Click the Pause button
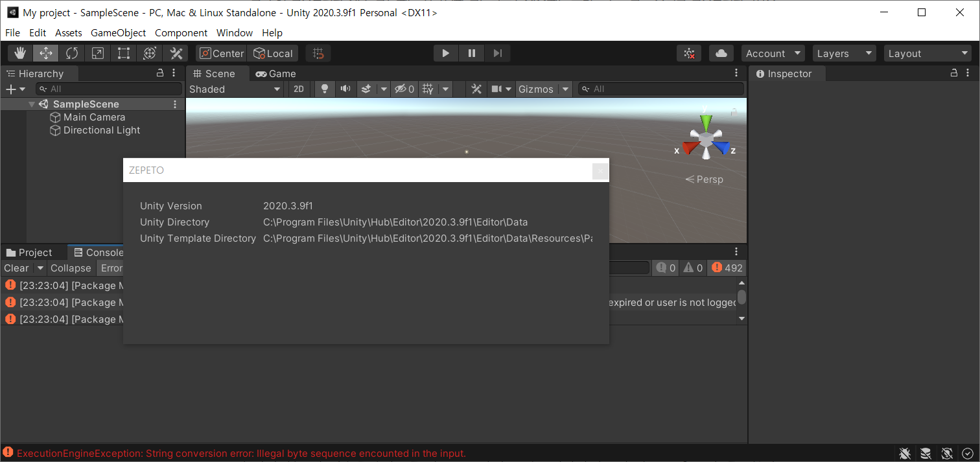Screen dimensions: 980x462 [471, 53]
